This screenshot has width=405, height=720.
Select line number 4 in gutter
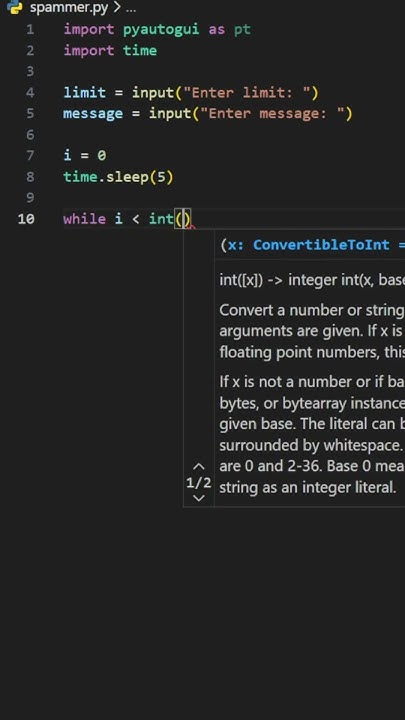pyautogui.click(x=30, y=93)
